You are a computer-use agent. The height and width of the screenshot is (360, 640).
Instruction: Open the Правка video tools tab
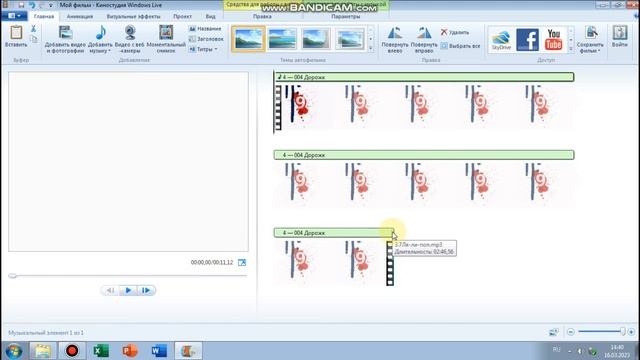click(262, 17)
